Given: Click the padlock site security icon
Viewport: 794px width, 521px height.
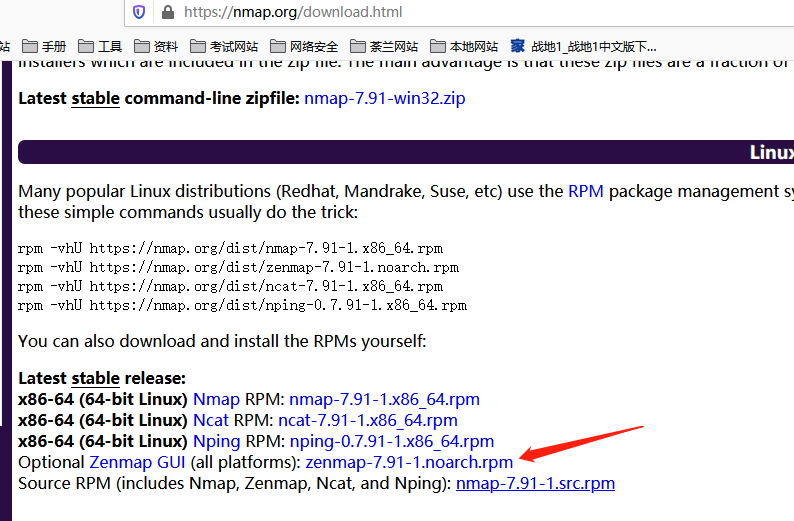Looking at the screenshot, I should (x=168, y=12).
